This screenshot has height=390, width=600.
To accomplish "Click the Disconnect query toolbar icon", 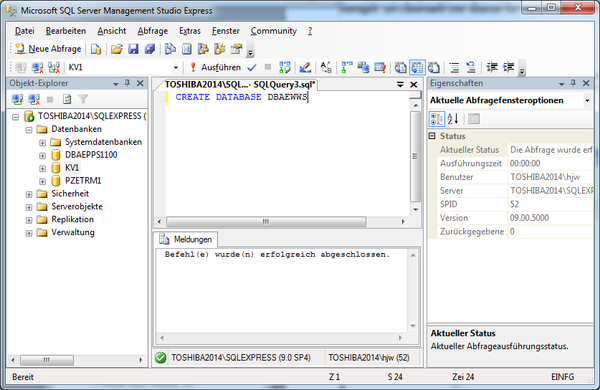I will (37, 68).
